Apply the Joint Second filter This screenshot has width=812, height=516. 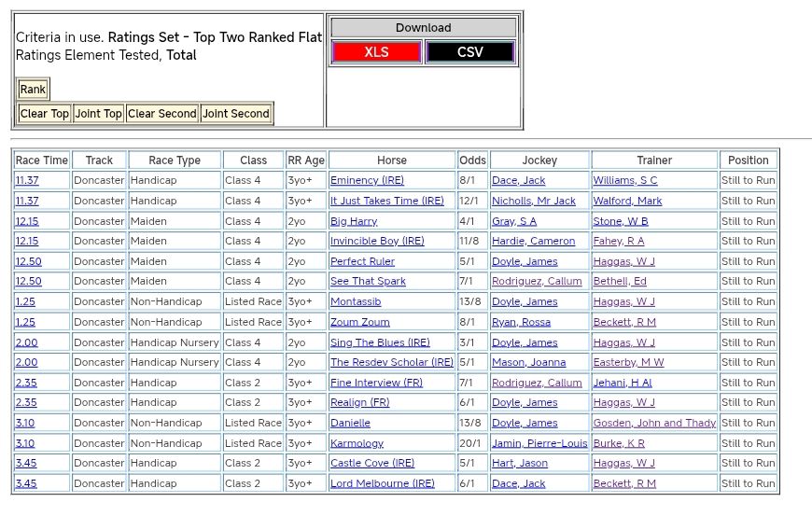236,114
